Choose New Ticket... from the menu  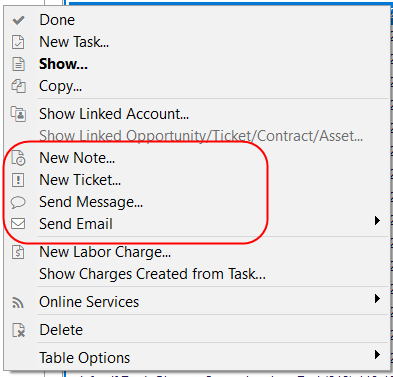[80, 180]
